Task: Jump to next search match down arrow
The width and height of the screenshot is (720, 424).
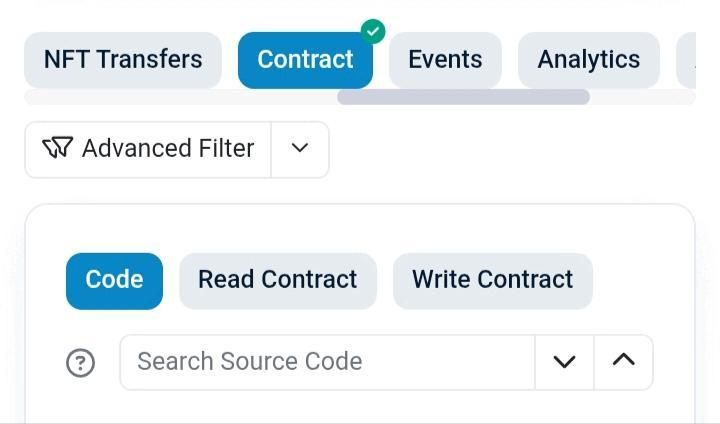Action: 564,362
